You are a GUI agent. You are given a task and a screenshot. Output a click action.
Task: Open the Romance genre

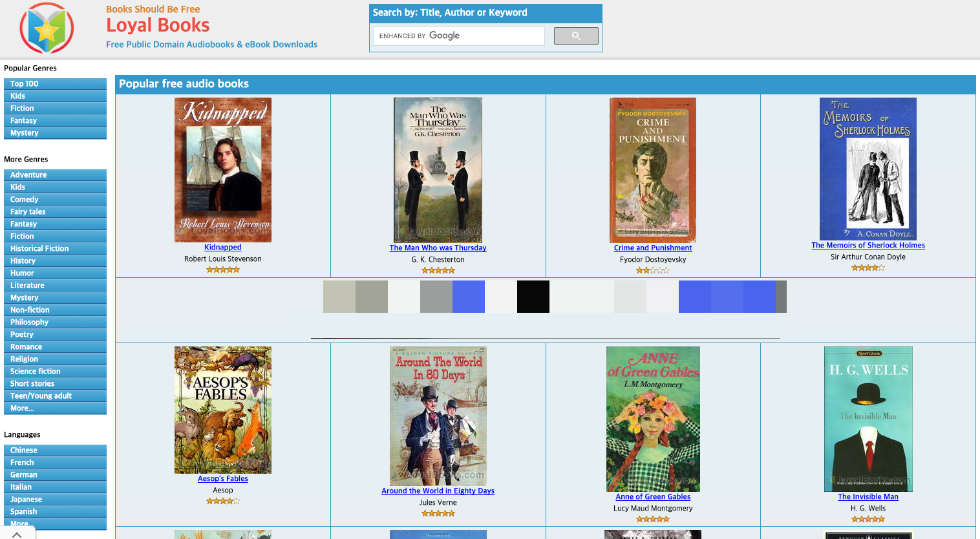pyautogui.click(x=55, y=347)
